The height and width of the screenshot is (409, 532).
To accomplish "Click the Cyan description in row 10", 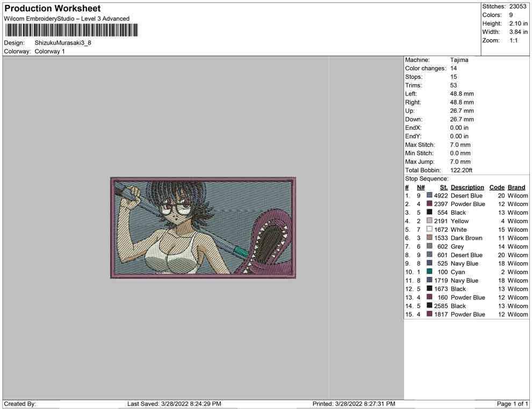I will [458, 272].
